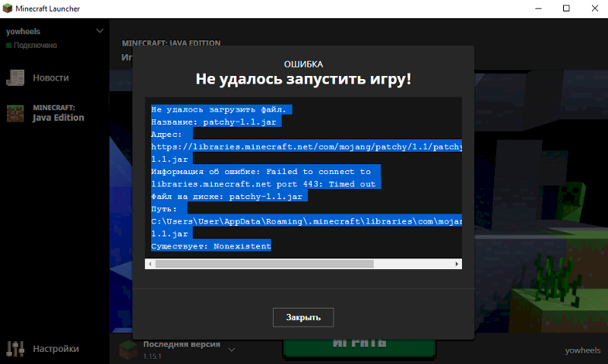The height and width of the screenshot is (364, 608).
Task: Click the Подключено status text
Action: tap(35, 46)
